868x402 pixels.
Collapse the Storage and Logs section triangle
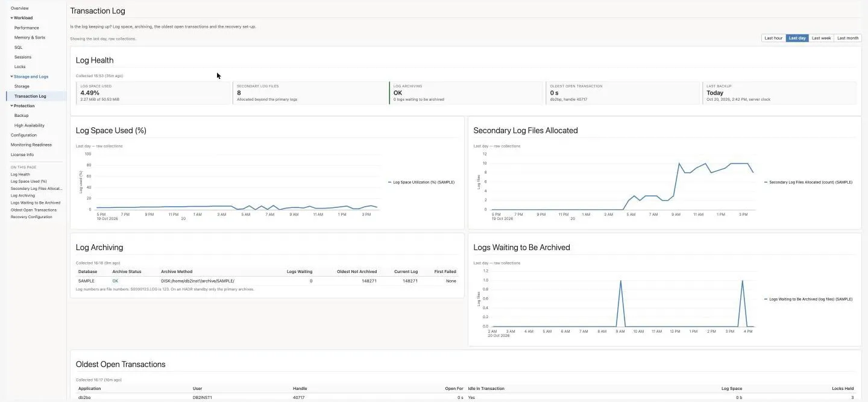[x=11, y=77]
